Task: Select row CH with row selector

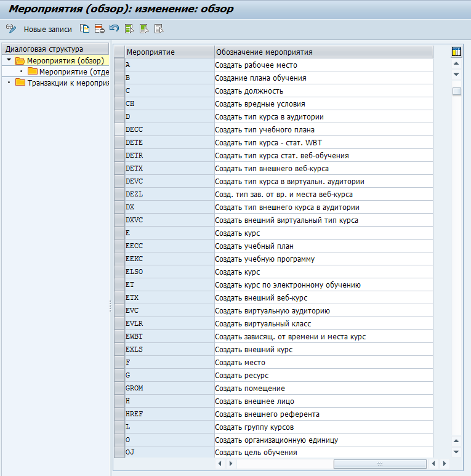Action: (119, 104)
